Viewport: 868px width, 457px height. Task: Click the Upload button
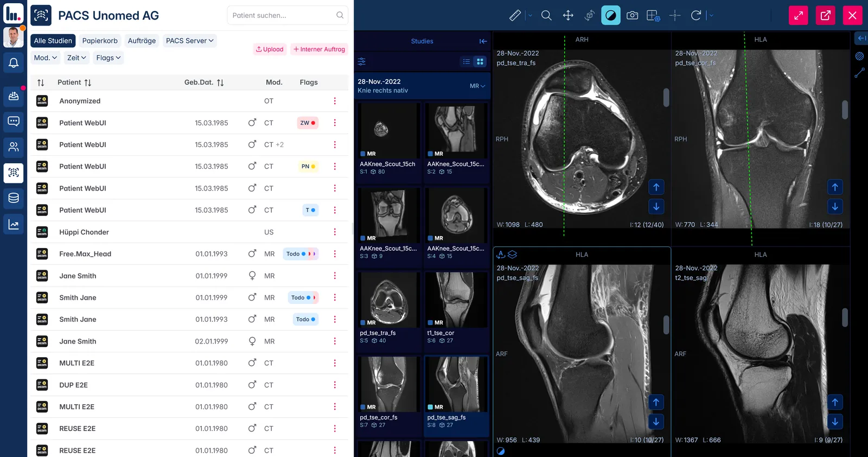coord(270,49)
